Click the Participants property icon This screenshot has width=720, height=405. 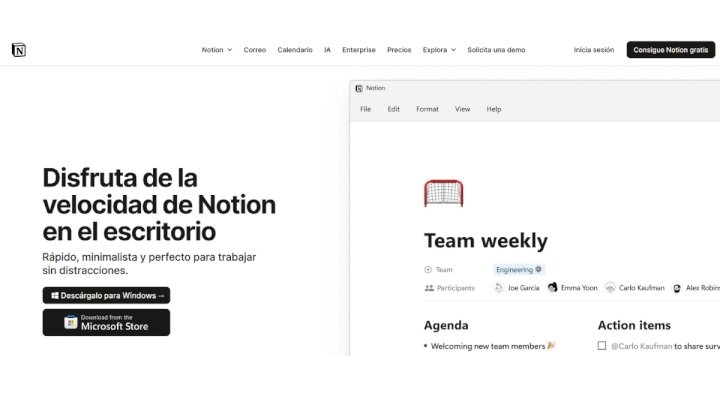tap(429, 288)
